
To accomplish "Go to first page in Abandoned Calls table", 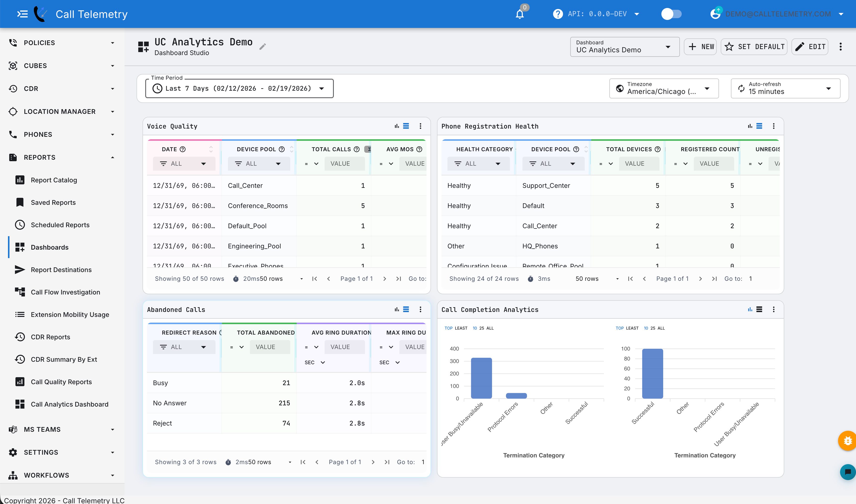I will pyautogui.click(x=303, y=462).
